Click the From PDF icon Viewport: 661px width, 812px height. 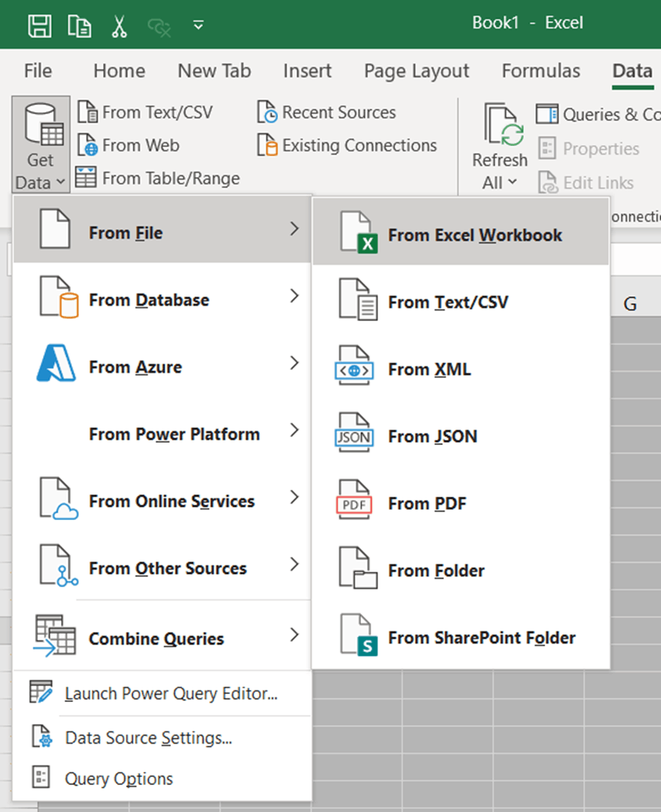[x=354, y=500]
